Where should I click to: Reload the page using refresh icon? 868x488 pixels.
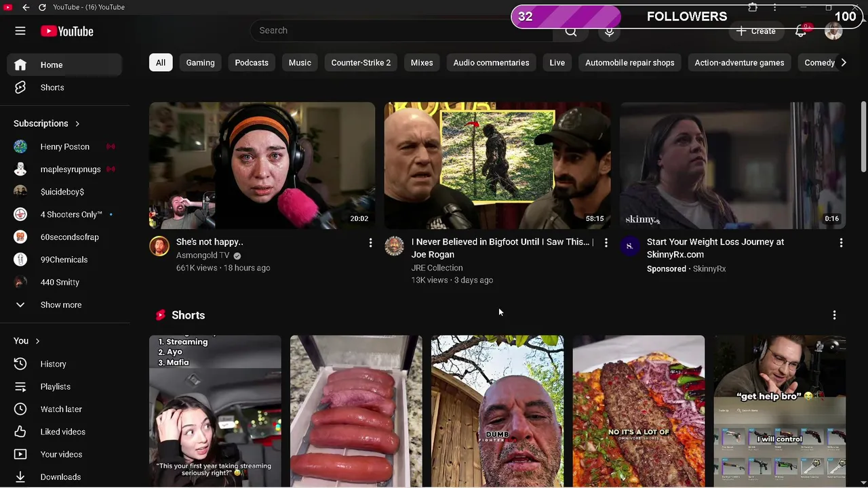pos(42,7)
